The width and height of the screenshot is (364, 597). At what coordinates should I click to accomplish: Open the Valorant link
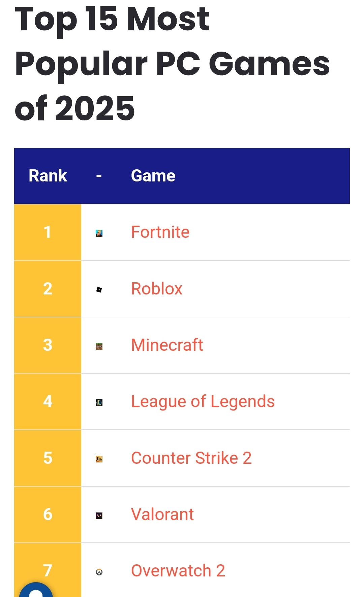coord(162,514)
